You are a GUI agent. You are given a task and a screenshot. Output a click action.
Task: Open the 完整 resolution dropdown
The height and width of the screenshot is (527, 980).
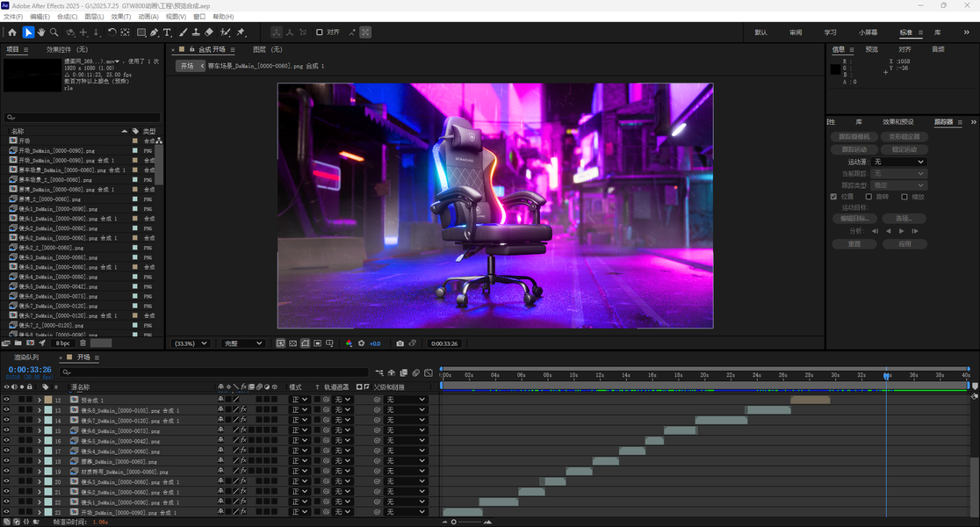[x=243, y=343]
